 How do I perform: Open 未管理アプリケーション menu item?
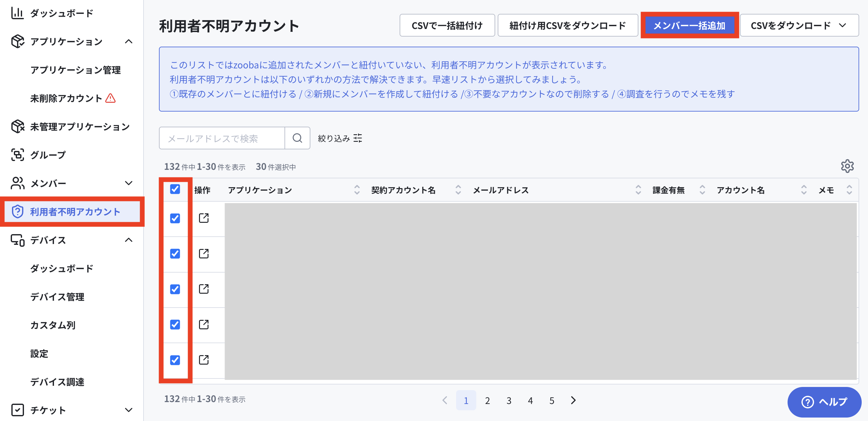[x=80, y=127]
